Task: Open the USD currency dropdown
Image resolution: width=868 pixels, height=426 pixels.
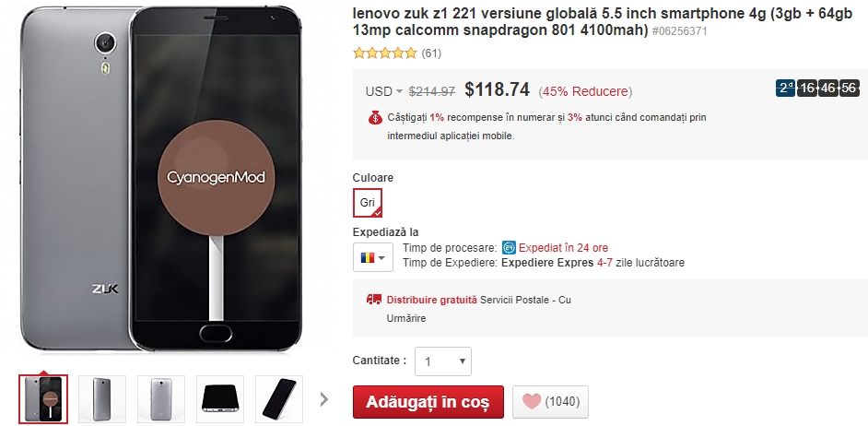Action: pyautogui.click(x=384, y=91)
